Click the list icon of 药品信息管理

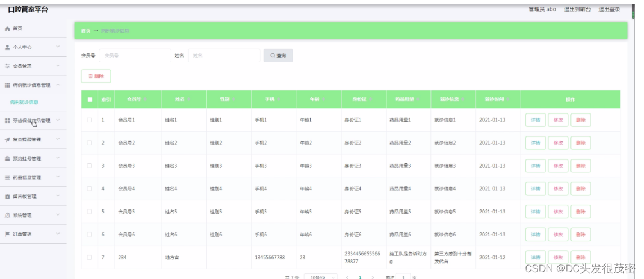pyautogui.click(x=7, y=177)
